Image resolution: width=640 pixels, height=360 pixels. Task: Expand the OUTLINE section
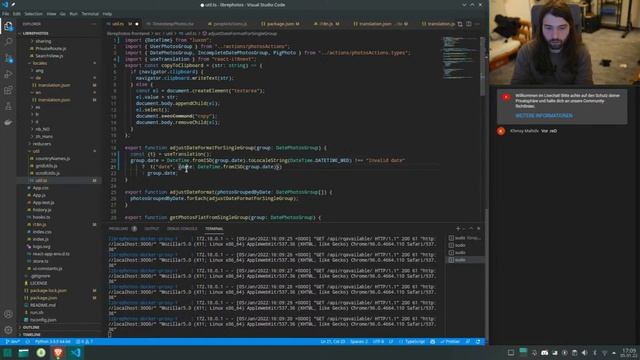pos(31,327)
